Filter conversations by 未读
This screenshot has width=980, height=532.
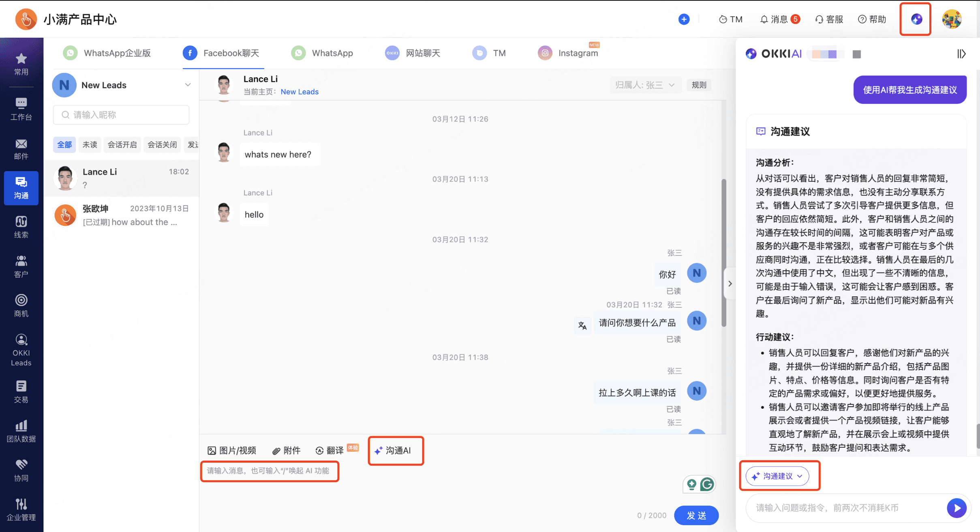(90, 144)
